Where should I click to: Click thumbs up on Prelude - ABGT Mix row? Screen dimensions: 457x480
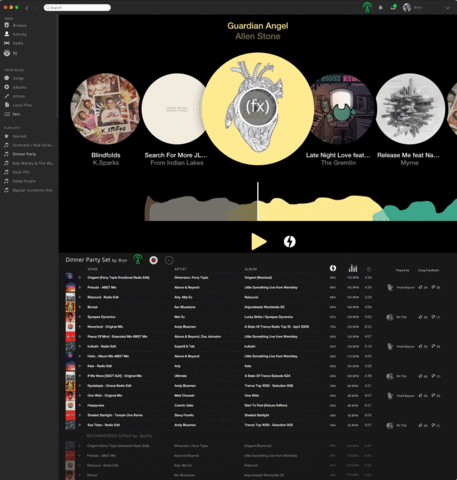(x=421, y=287)
